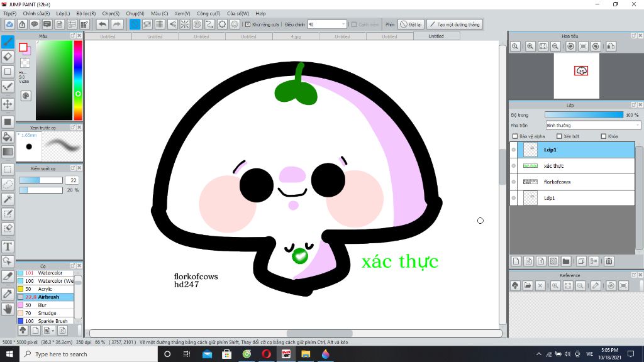Open the color palette icon
644x362 pixels.
25,96
